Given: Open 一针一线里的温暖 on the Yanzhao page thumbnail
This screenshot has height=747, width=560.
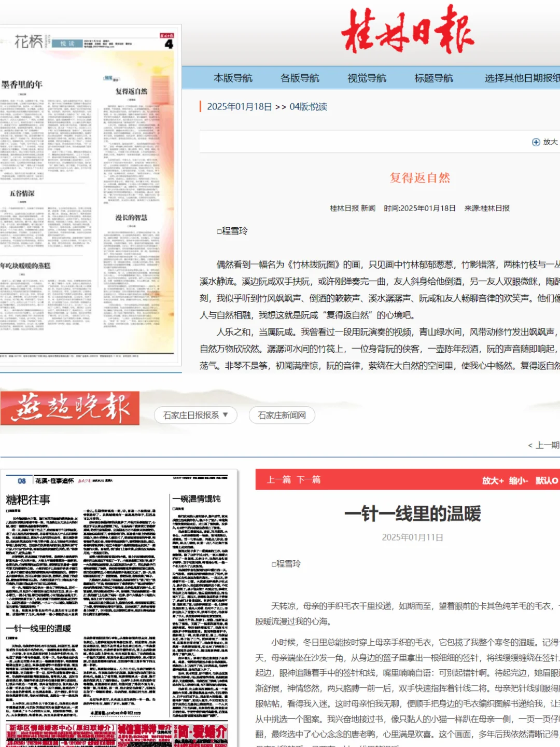Looking at the screenshot, I should (x=38, y=628).
